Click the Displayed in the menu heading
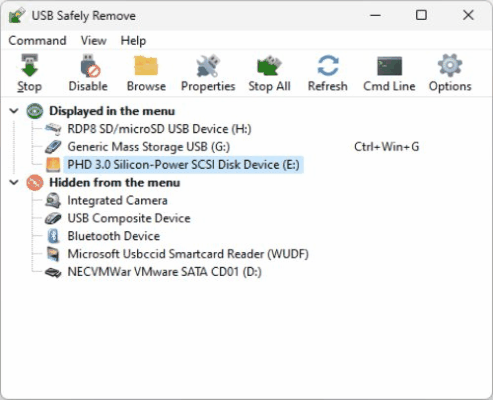The width and height of the screenshot is (493, 400). [112, 111]
